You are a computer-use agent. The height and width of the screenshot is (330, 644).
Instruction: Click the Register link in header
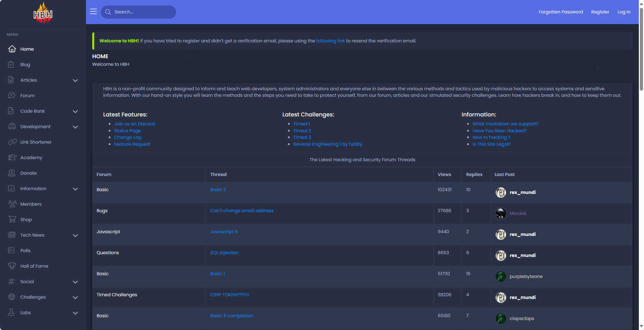(x=600, y=12)
